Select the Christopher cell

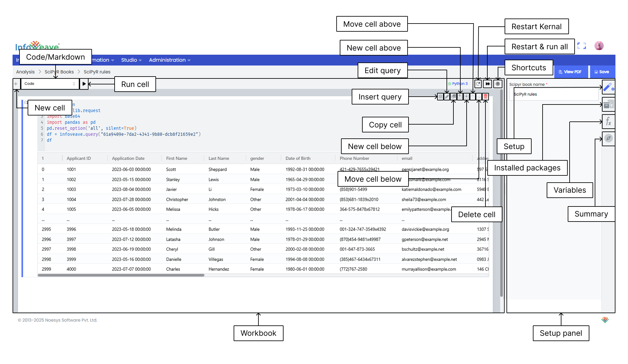pyautogui.click(x=177, y=200)
